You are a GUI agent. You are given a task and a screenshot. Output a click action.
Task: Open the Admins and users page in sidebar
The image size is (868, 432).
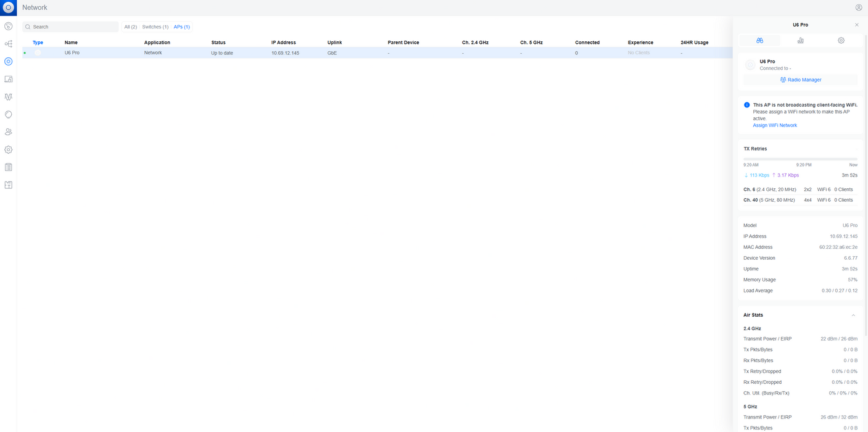[8, 132]
